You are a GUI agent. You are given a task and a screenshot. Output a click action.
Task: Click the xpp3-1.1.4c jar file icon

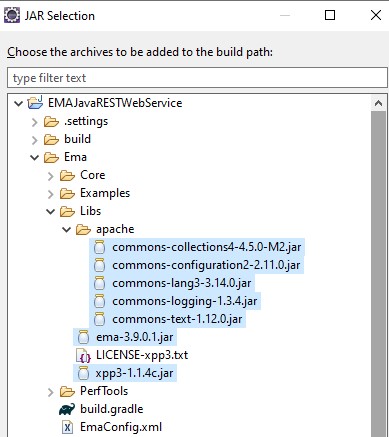click(x=83, y=373)
